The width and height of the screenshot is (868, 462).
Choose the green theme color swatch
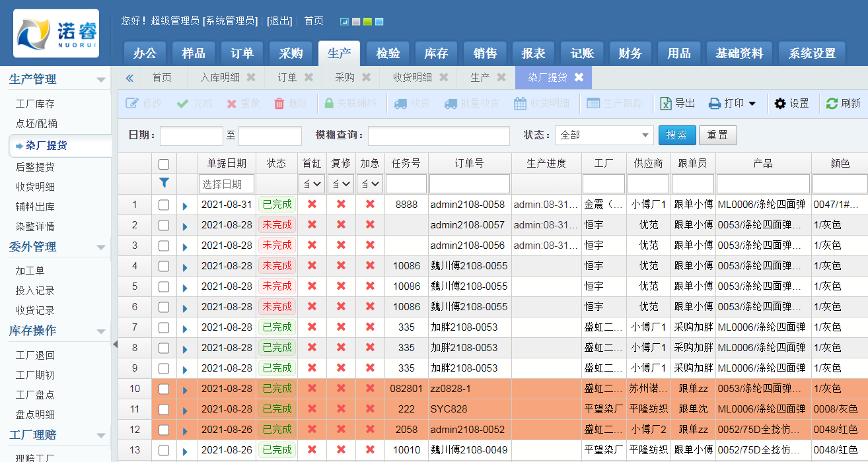(x=367, y=22)
